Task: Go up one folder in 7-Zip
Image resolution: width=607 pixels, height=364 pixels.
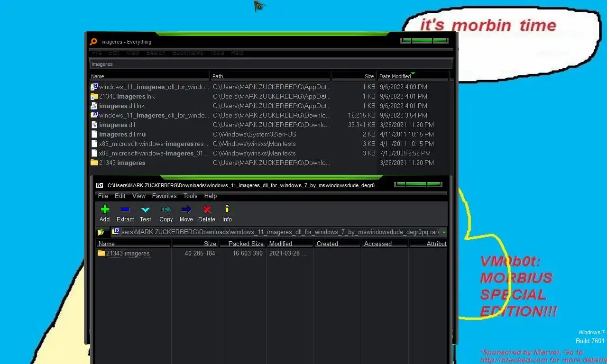Action: [x=101, y=232]
